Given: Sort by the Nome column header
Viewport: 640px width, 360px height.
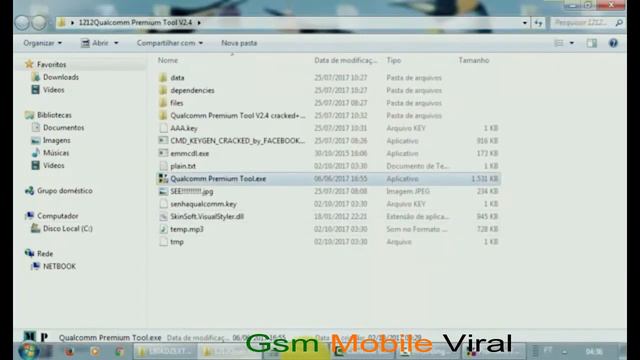Looking at the screenshot, I should pos(168,60).
